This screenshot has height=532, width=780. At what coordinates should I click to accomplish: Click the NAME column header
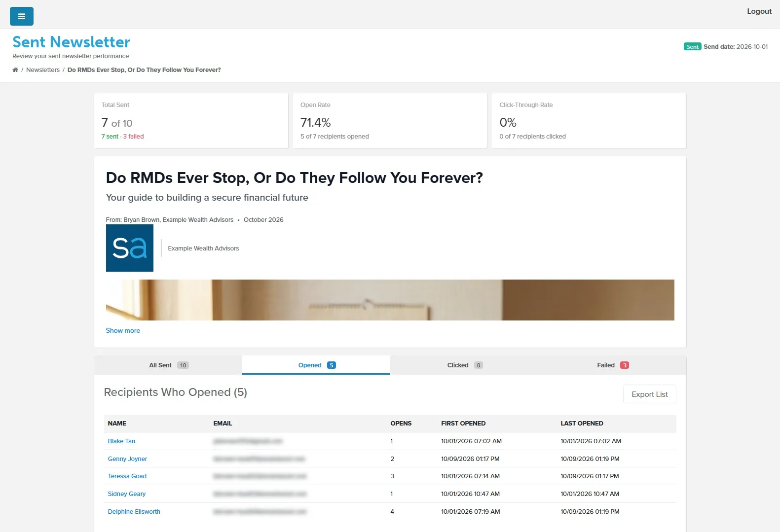pos(117,424)
